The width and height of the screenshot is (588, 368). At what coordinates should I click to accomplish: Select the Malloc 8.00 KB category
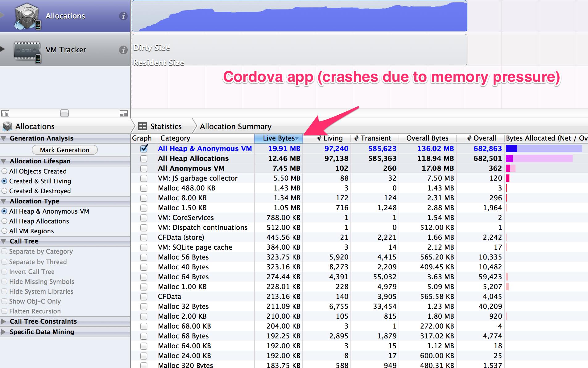pyautogui.click(x=182, y=198)
